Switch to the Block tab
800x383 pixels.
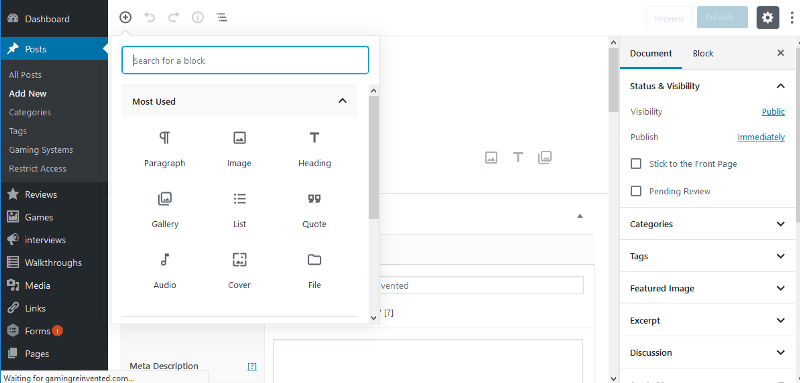[703, 54]
